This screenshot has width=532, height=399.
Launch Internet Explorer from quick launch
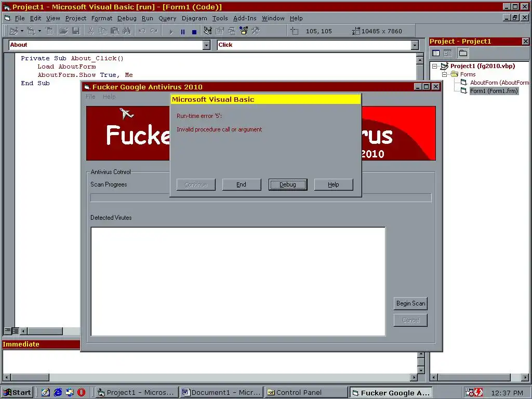pos(58,393)
